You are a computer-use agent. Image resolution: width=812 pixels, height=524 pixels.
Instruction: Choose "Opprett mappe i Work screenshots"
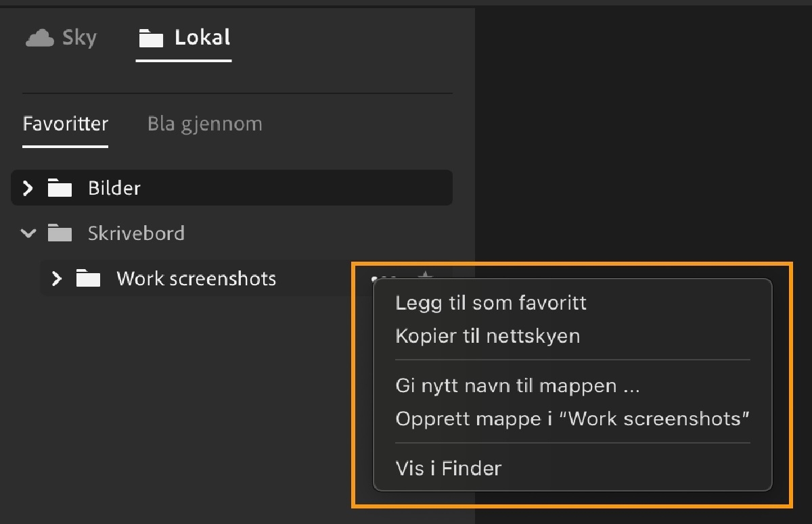(x=572, y=418)
